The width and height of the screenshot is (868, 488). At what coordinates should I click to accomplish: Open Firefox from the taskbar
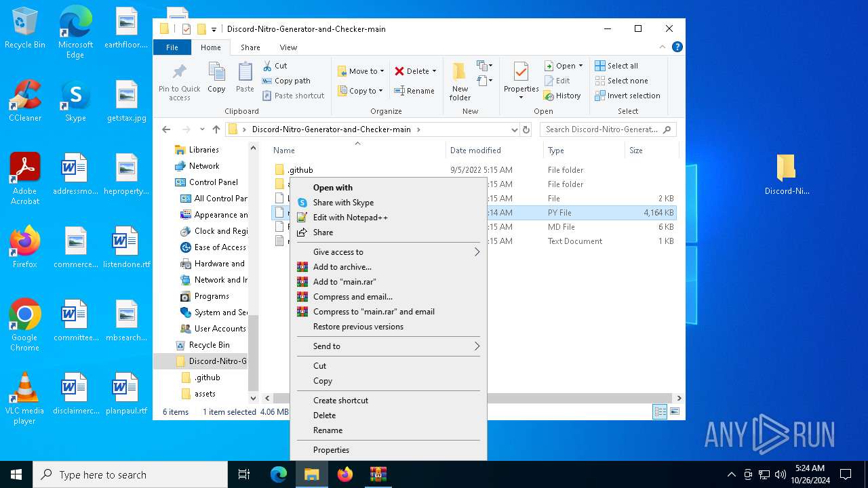pos(344,474)
